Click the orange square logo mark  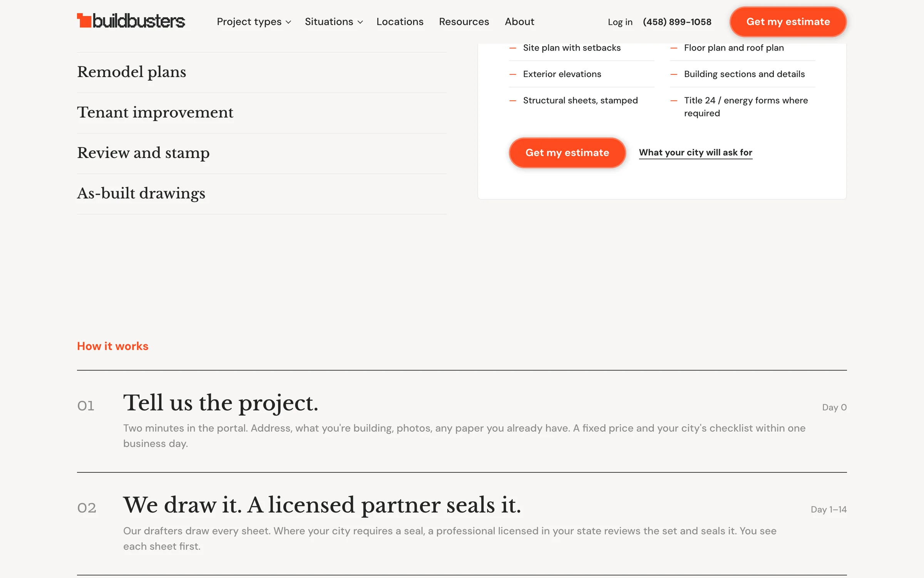point(84,21)
